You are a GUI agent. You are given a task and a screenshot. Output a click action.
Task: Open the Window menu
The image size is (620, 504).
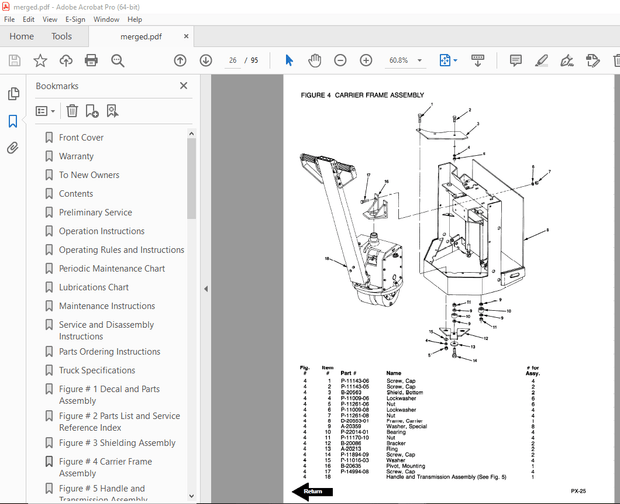[106, 19]
